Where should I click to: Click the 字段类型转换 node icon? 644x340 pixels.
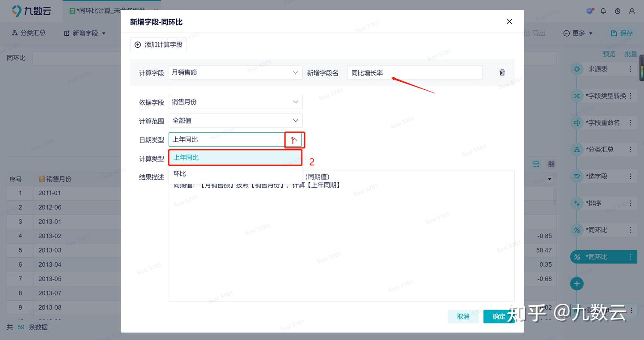coord(577,96)
